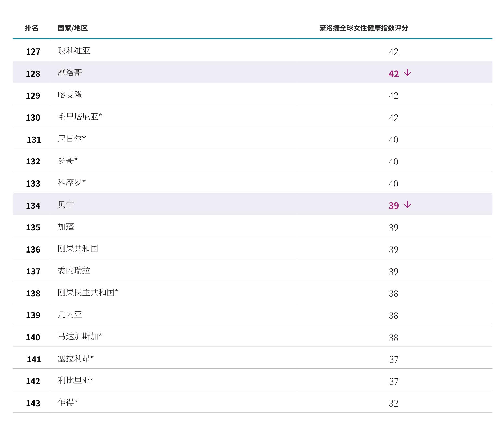The image size is (504, 436).
Task: Select score 32 for 乍得
Action: point(394,403)
